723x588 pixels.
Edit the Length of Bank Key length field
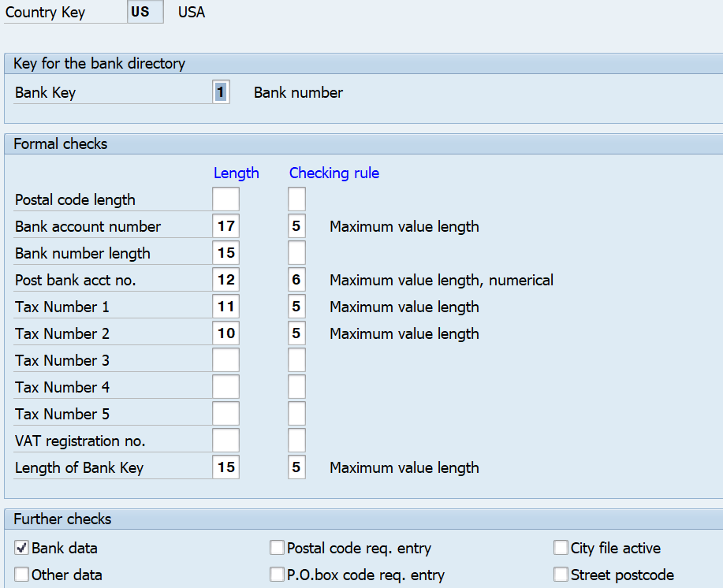point(225,467)
